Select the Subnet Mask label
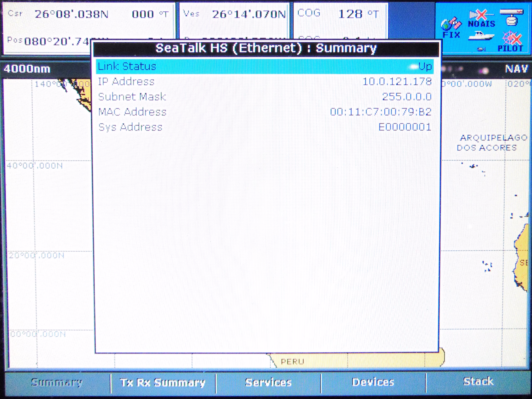Image resolution: width=532 pixels, height=399 pixels. (x=132, y=97)
